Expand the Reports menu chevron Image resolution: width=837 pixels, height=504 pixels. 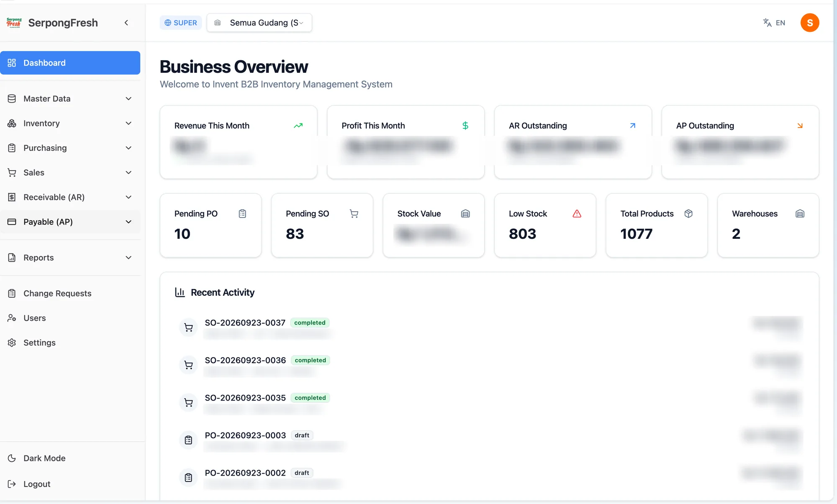coord(128,258)
